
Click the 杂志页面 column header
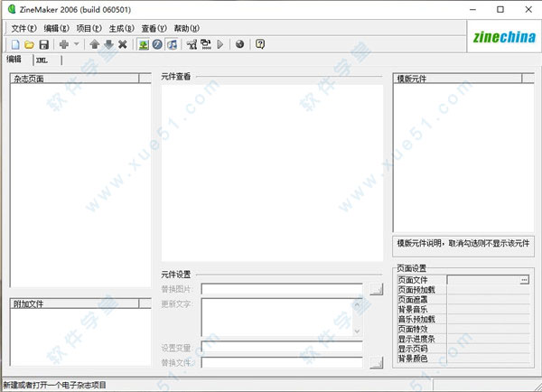click(x=74, y=79)
